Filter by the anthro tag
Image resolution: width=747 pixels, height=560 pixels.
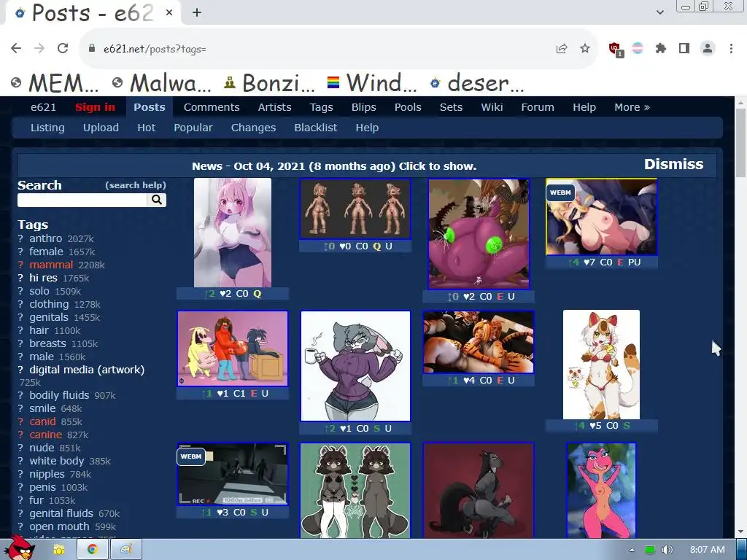point(46,238)
